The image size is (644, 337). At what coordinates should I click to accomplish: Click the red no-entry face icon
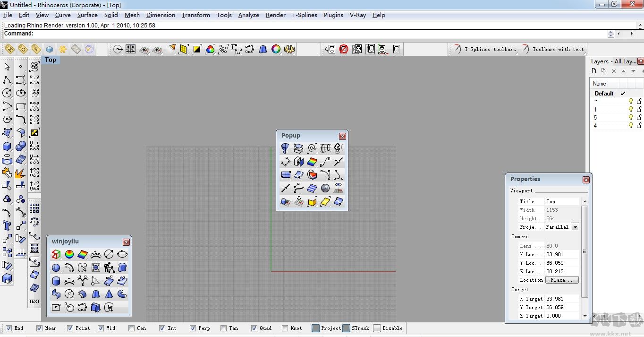pyautogui.click(x=344, y=49)
